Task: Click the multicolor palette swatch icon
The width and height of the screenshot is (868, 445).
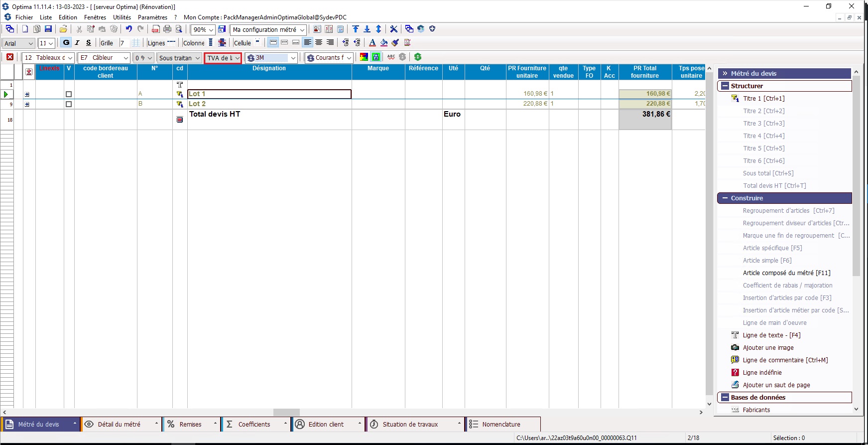Action: pyautogui.click(x=364, y=57)
